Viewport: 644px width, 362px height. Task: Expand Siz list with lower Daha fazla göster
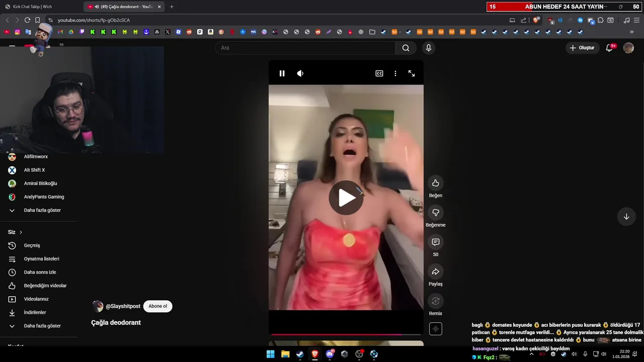tap(42, 326)
